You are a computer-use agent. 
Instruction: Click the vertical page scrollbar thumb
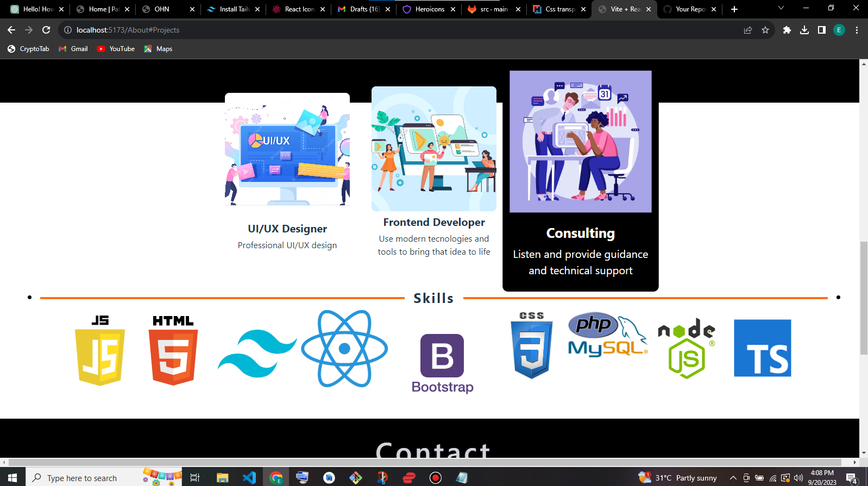pyautogui.click(x=864, y=298)
